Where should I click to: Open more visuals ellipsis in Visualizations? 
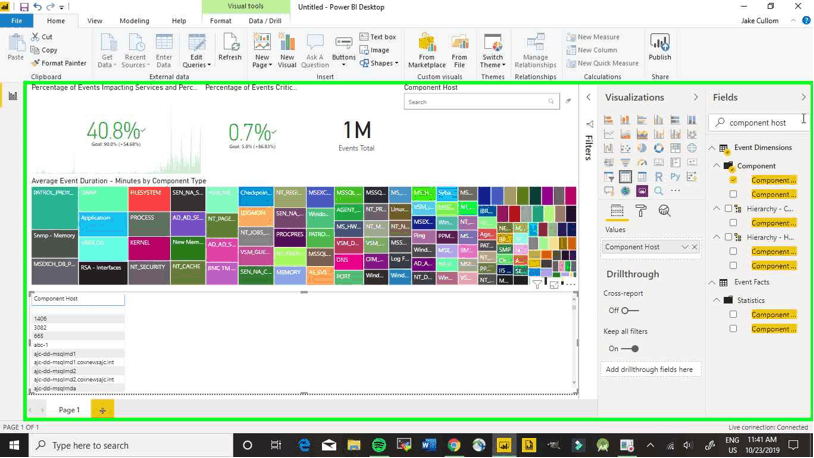click(x=675, y=191)
